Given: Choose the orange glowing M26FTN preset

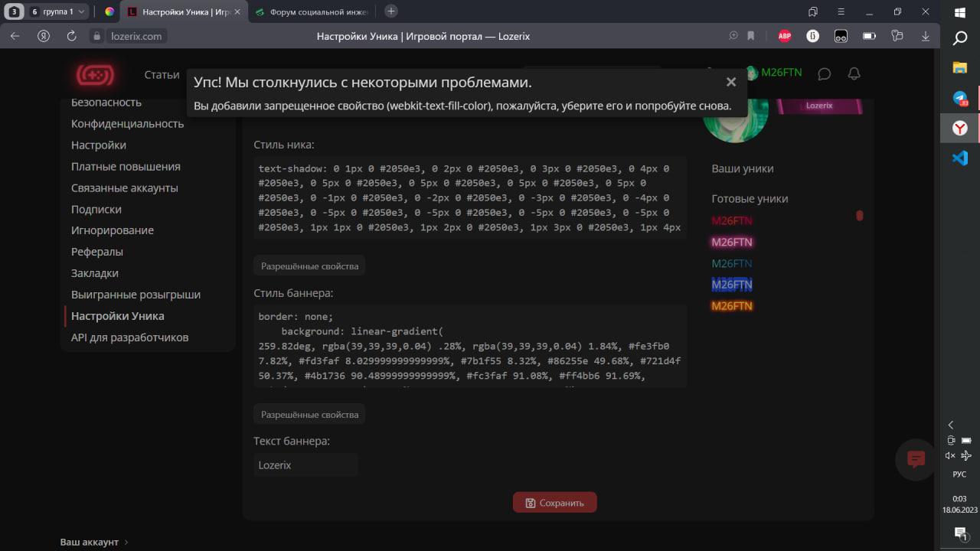Looking at the screenshot, I should point(732,306).
